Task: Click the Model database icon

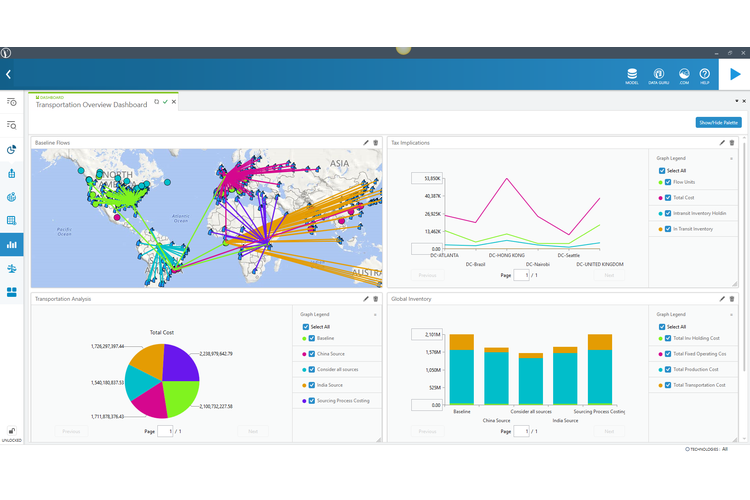Action: 631,74
